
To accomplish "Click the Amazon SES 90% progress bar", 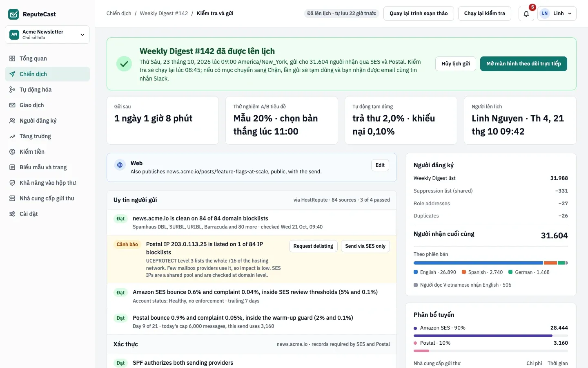I will (491, 336).
